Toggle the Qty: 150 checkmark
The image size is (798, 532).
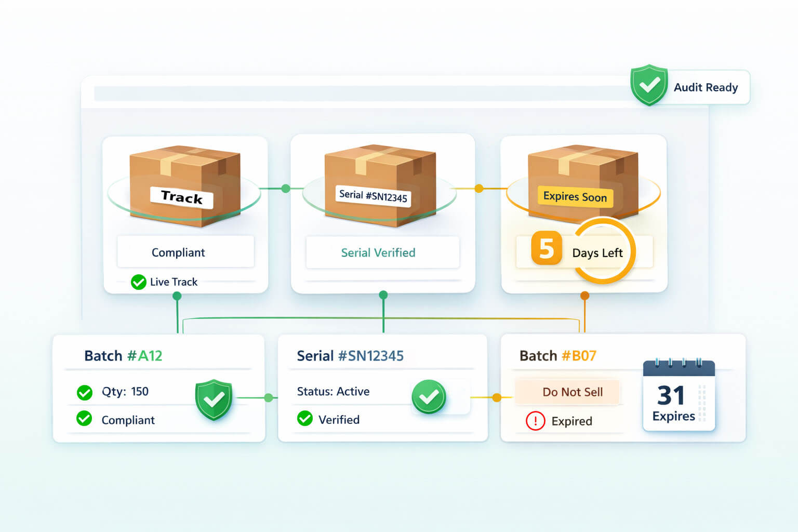pos(84,392)
